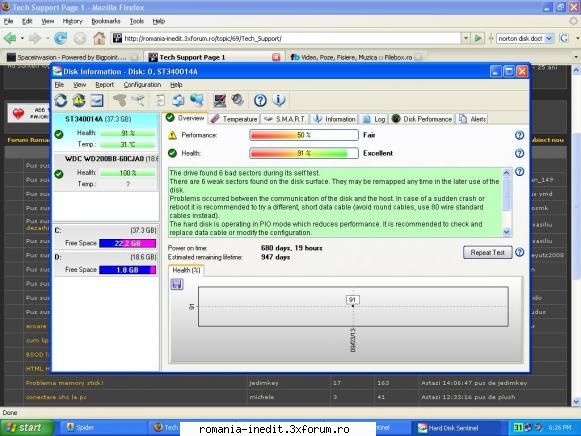The image size is (581, 436).
Task: Switch to the Disk Performance tab
Action: [x=422, y=119]
